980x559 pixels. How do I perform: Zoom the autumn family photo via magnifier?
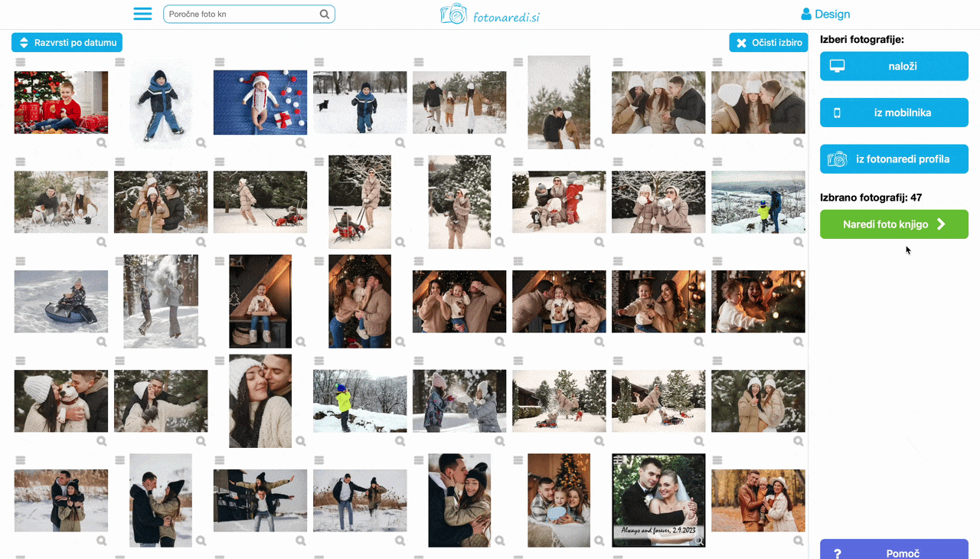[799, 541]
